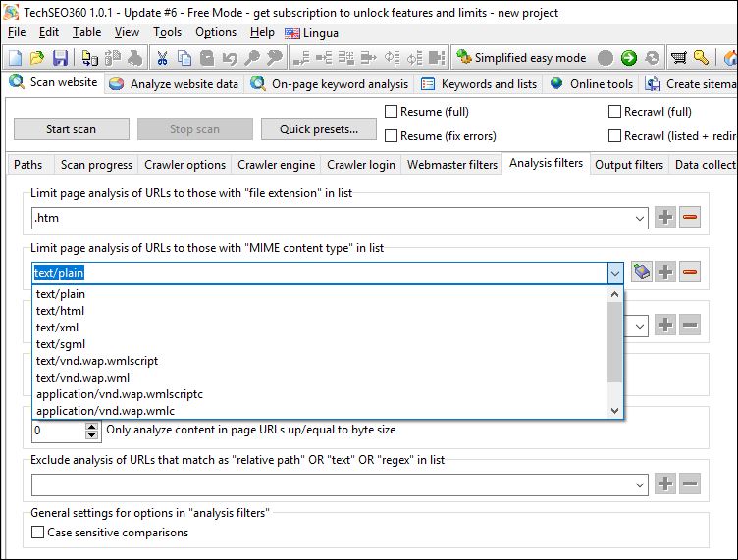Click the plus icon beside MIME type list
The height and width of the screenshot is (560, 738).
point(665,272)
